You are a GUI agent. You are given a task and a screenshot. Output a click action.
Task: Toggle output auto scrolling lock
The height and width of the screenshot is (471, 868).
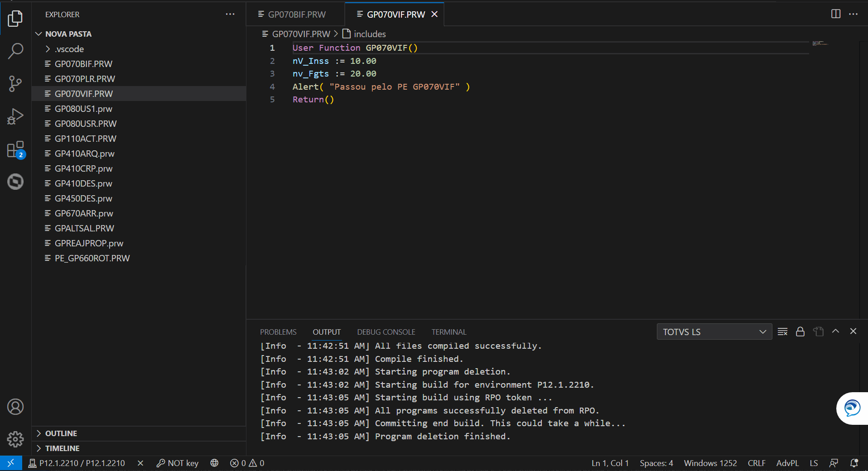tap(800, 332)
